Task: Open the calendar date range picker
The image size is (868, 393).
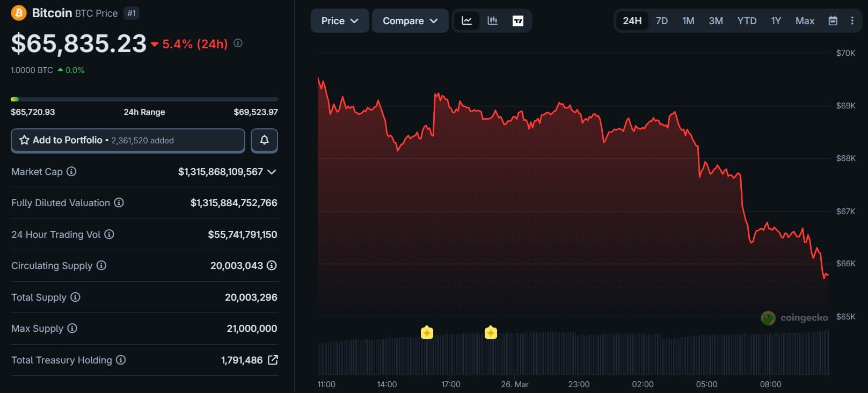Action: point(833,21)
